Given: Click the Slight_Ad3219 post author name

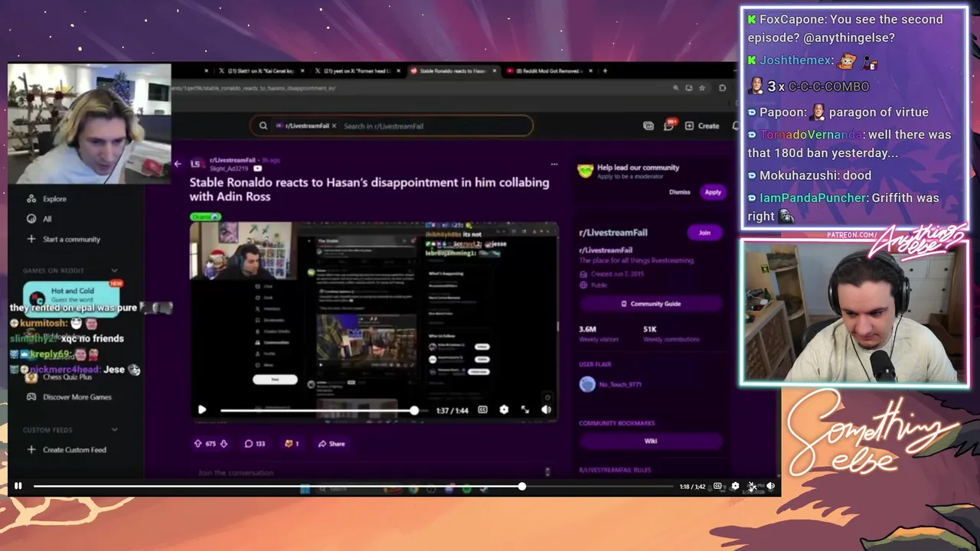Looking at the screenshot, I should coord(230,168).
